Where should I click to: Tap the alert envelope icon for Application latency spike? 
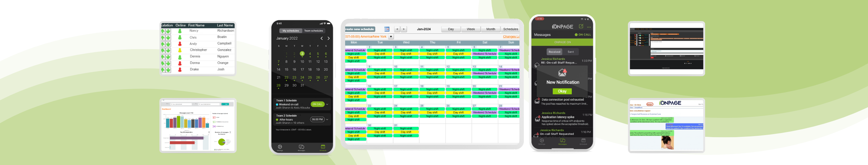click(537, 119)
